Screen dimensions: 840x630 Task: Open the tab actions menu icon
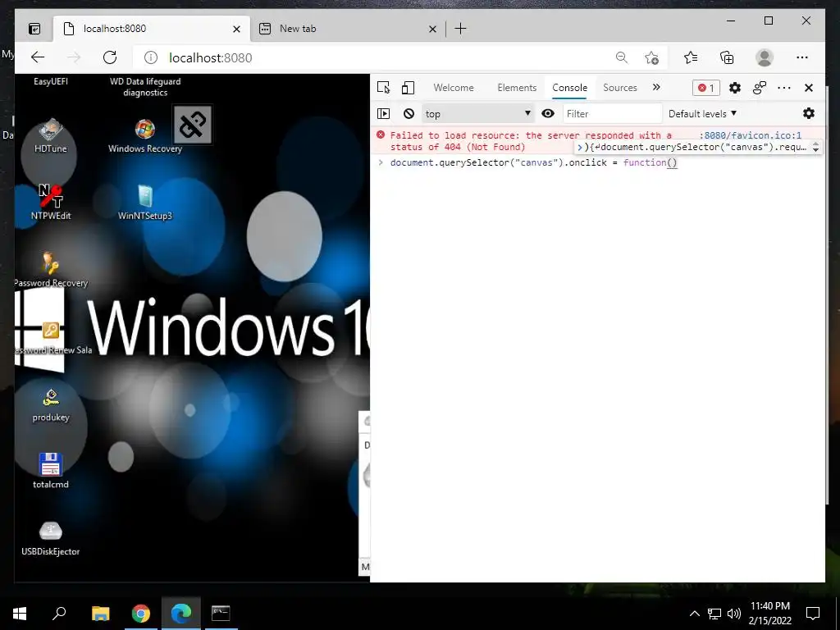[34, 29]
